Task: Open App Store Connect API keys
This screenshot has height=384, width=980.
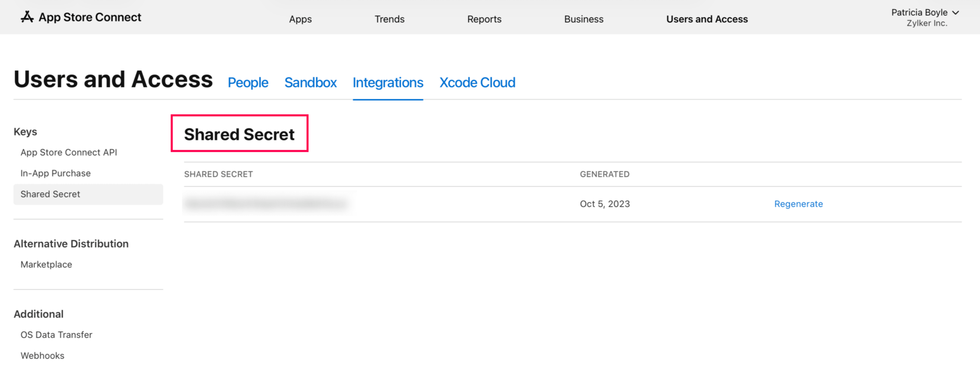Action: pyautogui.click(x=69, y=152)
